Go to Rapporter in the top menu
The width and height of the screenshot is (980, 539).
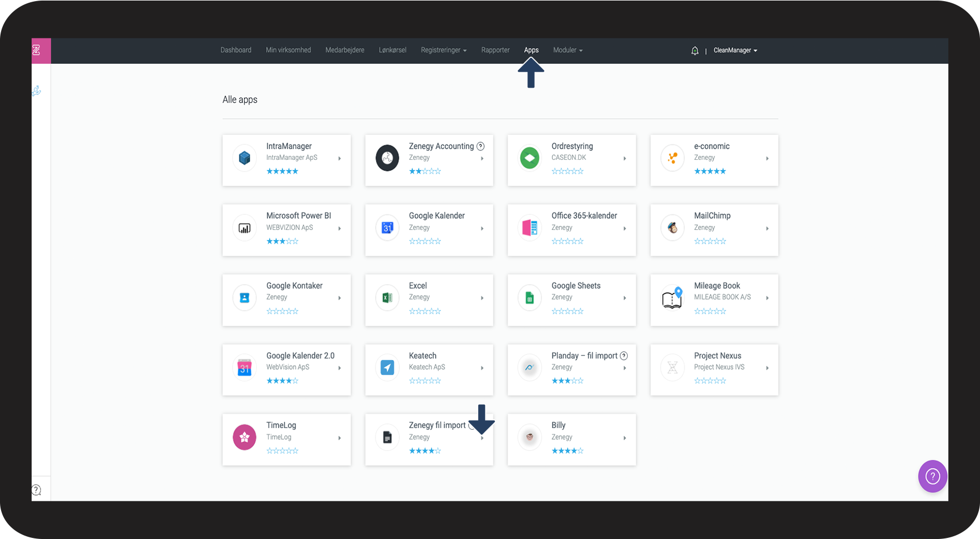point(495,51)
